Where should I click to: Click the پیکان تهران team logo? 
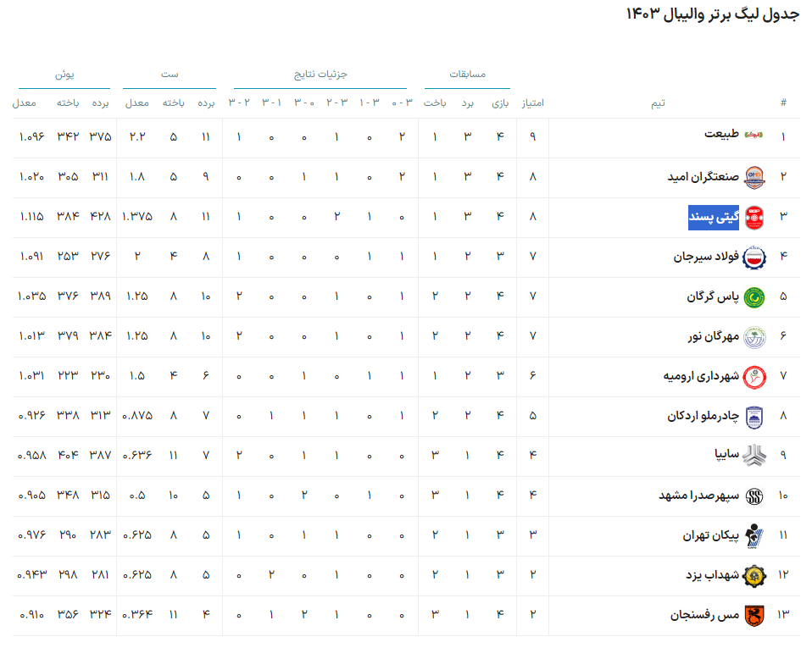pos(754,535)
